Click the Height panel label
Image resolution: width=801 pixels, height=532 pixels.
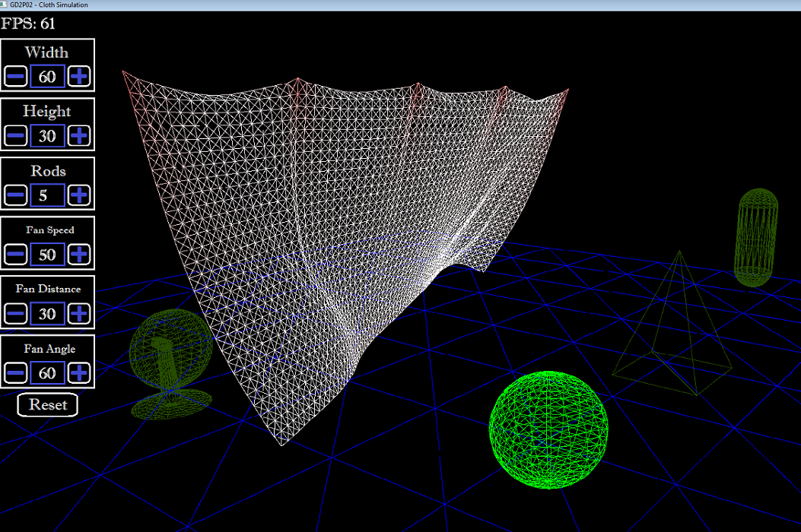click(47, 111)
